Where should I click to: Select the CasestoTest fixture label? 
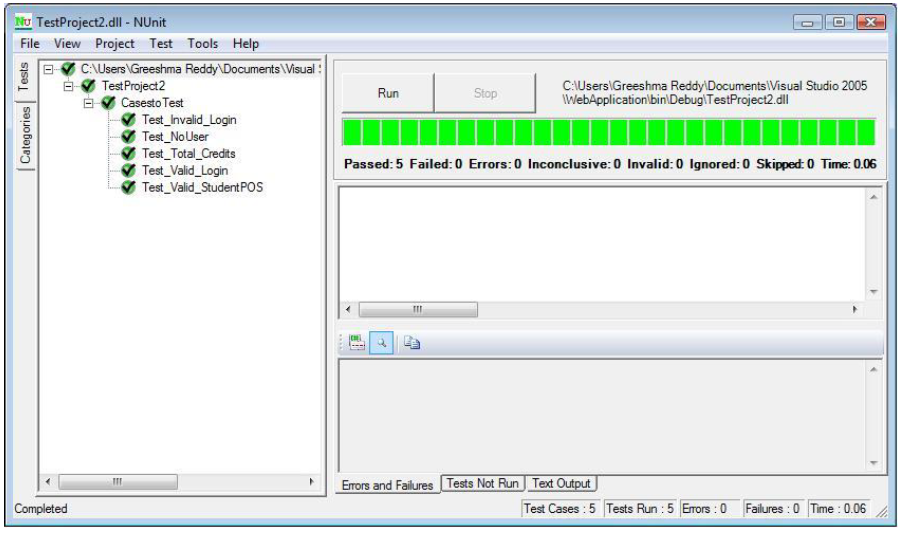(152, 103)
